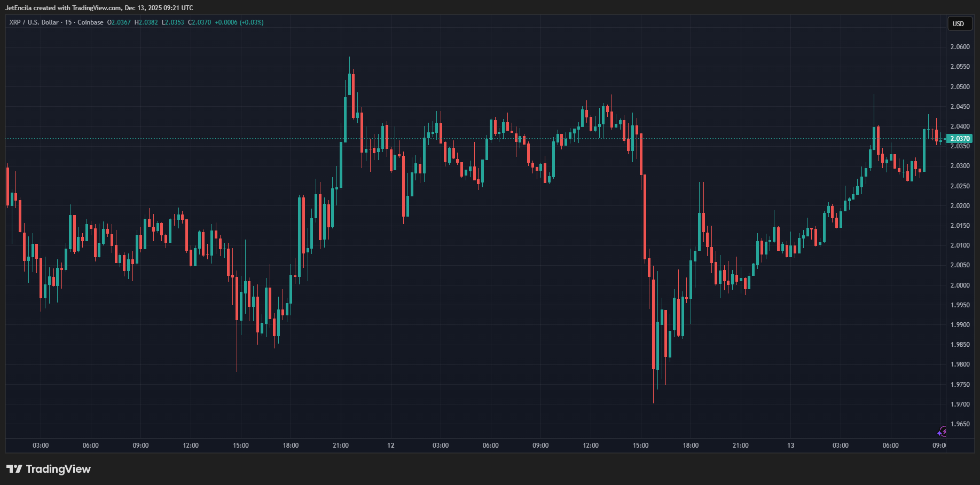
Task: Click the first 03:00 time axis label
Action: pos(41,446)
